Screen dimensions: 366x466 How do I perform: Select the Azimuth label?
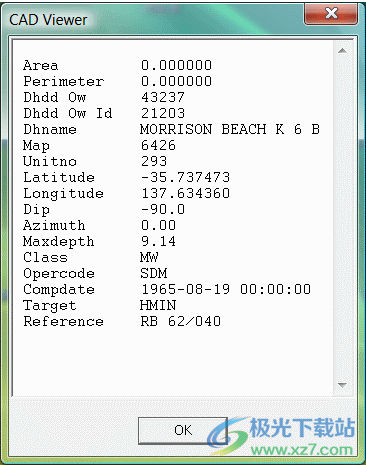click(54, 225)
